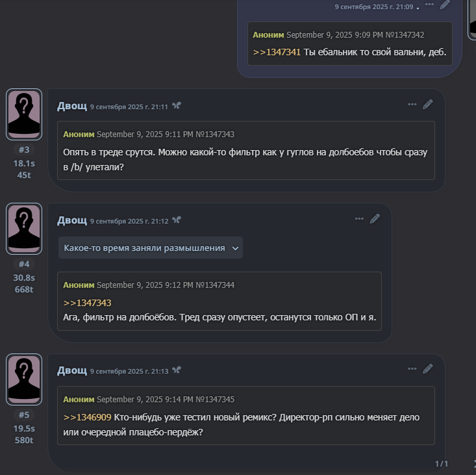This screenshot has height=475, width=476.
Task: Click the pencil icon on the topmost message
Action: 445,5
